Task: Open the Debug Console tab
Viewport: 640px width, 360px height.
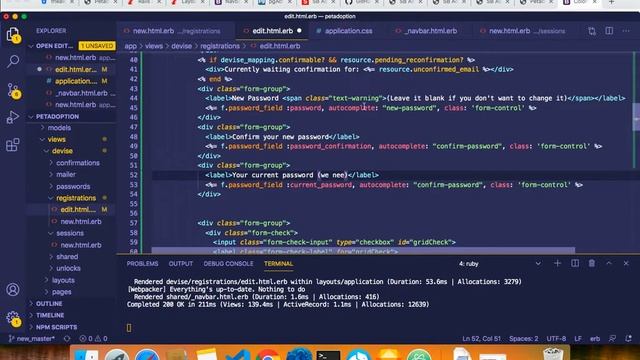Action: [229, 264]
